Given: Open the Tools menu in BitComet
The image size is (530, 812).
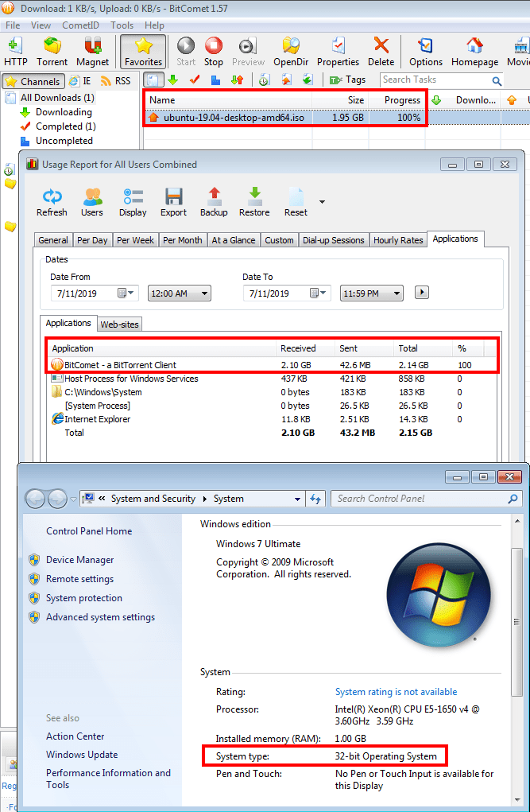Looking at the screenshot, I should (122, 25).
